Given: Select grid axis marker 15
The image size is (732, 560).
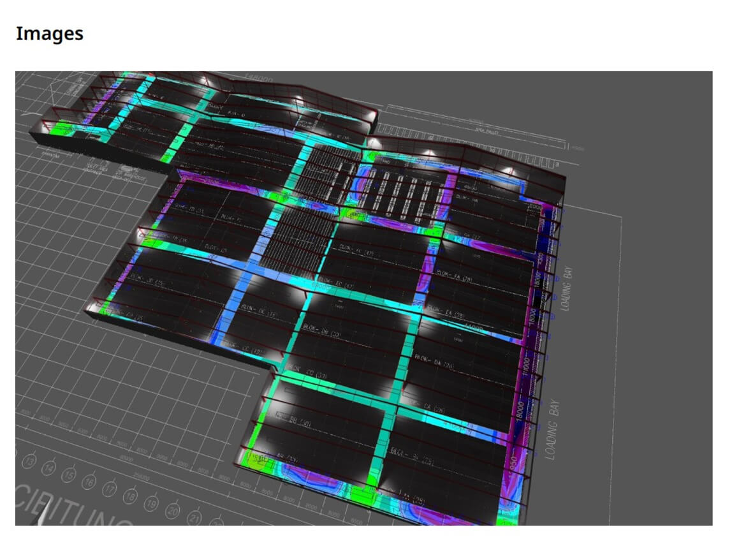Looking at the screenshot, I should pyautogui.click(x=70, y=476).
